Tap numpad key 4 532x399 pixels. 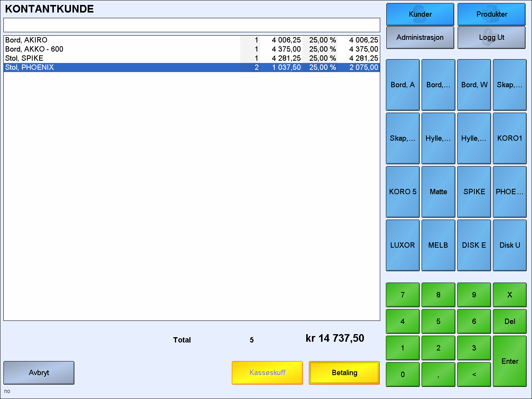403,321
